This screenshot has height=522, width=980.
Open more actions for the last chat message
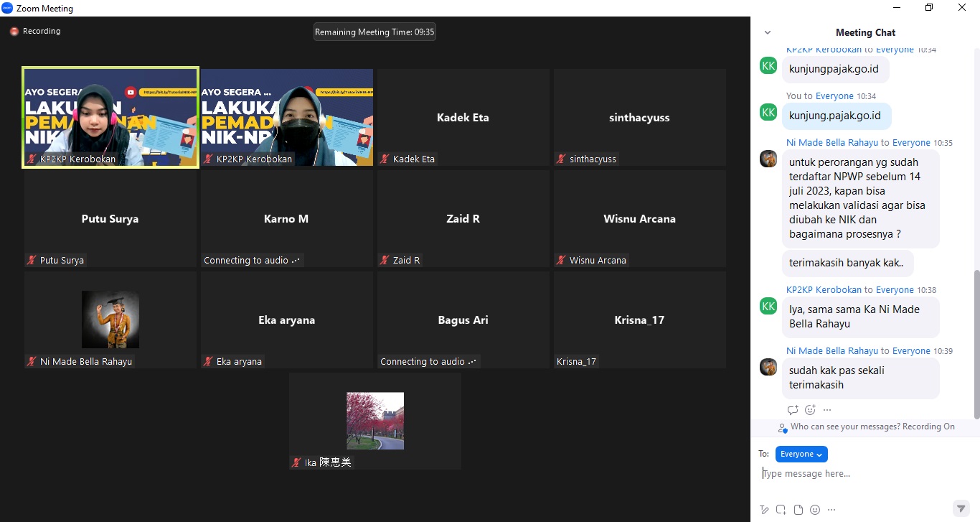pyautogui.click(x=827, y=410)
